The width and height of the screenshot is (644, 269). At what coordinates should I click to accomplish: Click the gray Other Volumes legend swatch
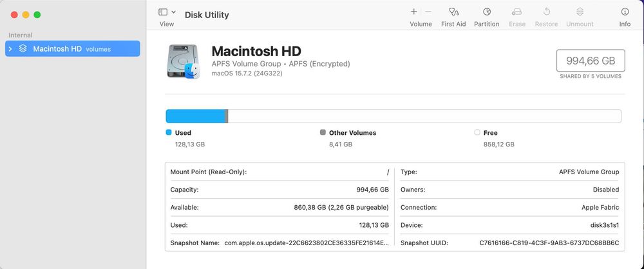[x=323, y=132]
